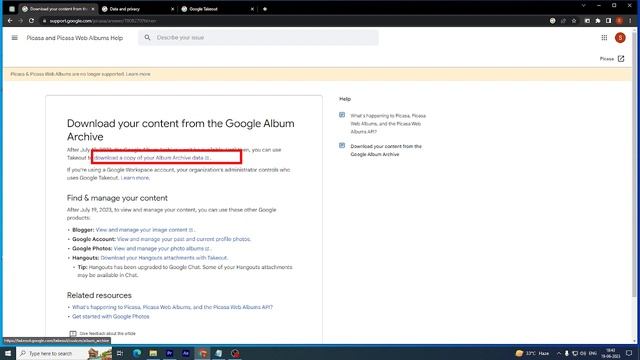Open Learn more link in the yellow banner
The image size is (640, 360).
coord(138,74)
